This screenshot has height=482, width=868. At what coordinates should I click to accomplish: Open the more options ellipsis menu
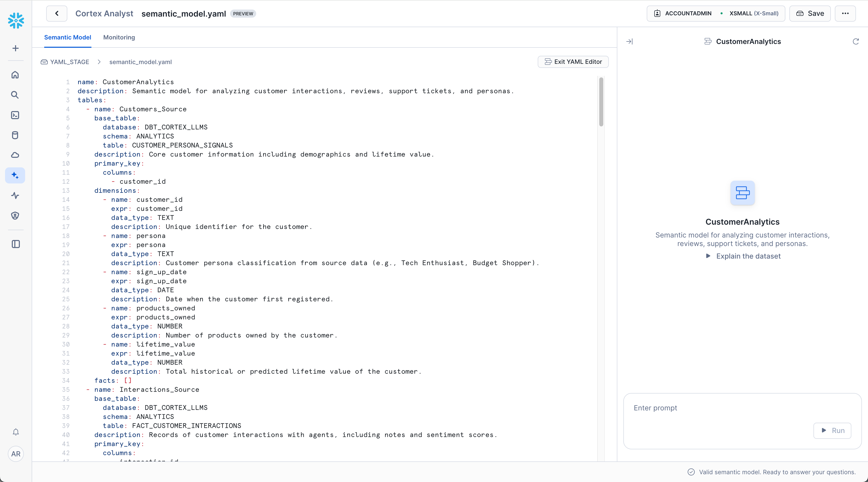pos(845,14)
